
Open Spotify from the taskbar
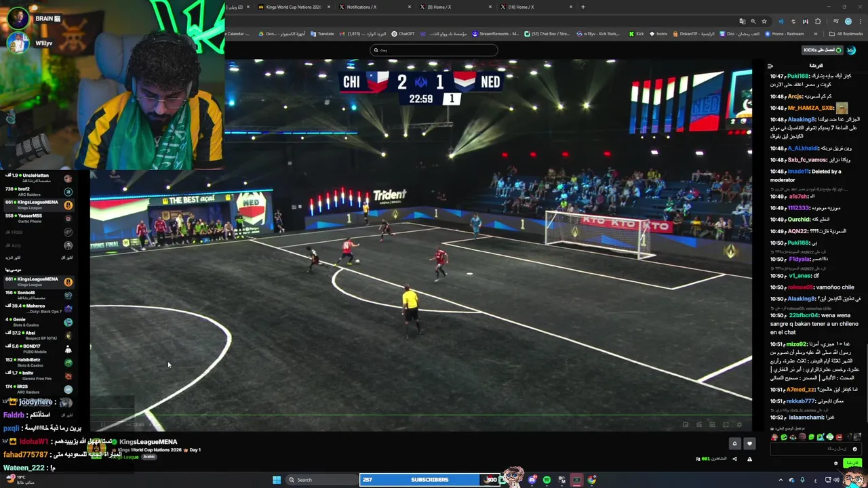point(547,480)
